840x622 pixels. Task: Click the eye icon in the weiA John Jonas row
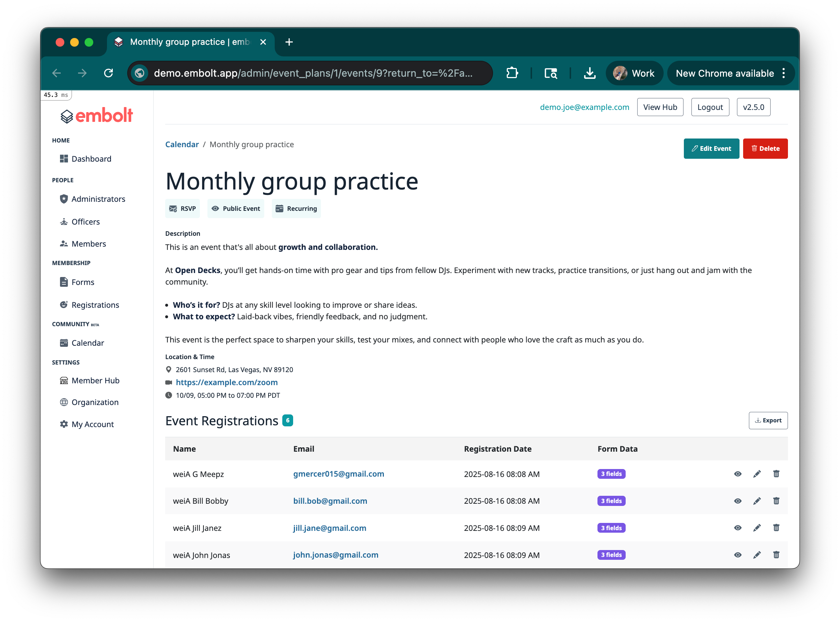[738, 555]
